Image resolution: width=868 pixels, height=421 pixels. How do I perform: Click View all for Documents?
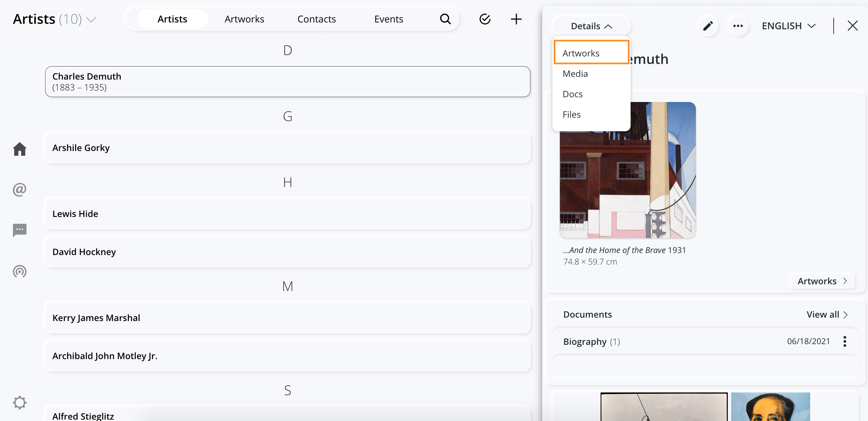[827, 315]
